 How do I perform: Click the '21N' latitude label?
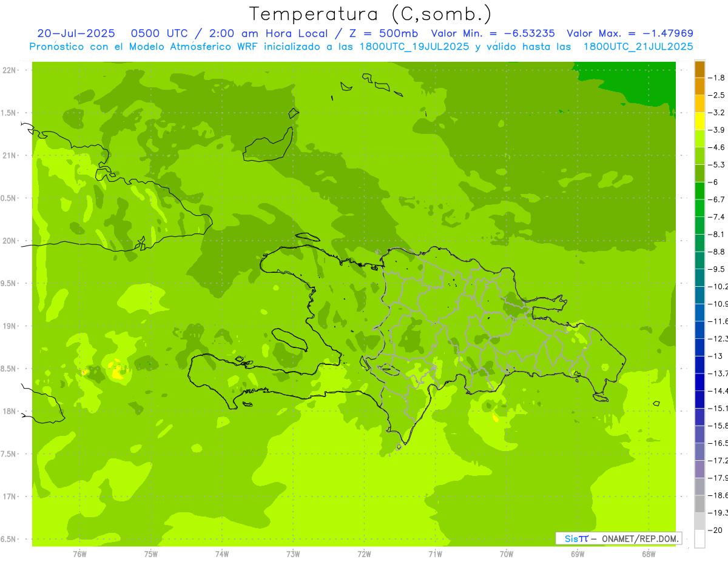[x=10, y=155]
